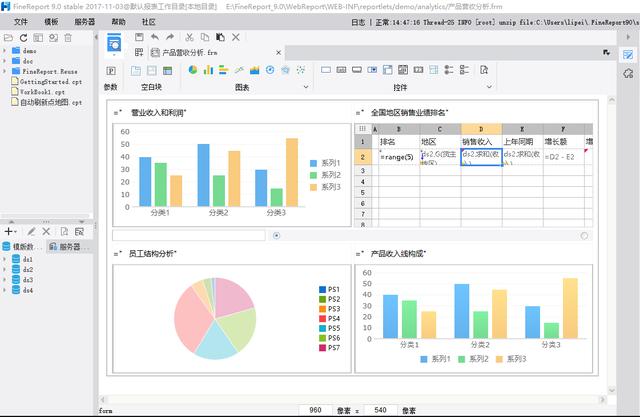This screenshot has height=417, width=640.
Task: Edit dataset with pencil icon
Action: 31,231
